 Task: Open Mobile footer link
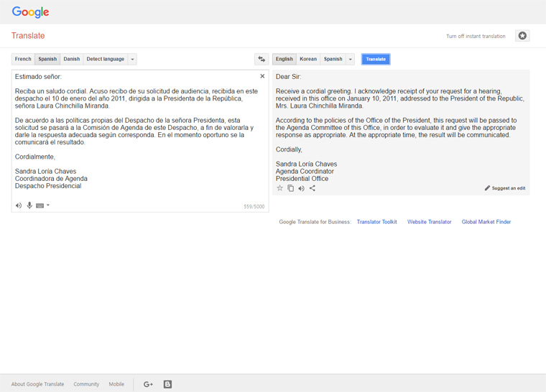click(x=116, y=384)
